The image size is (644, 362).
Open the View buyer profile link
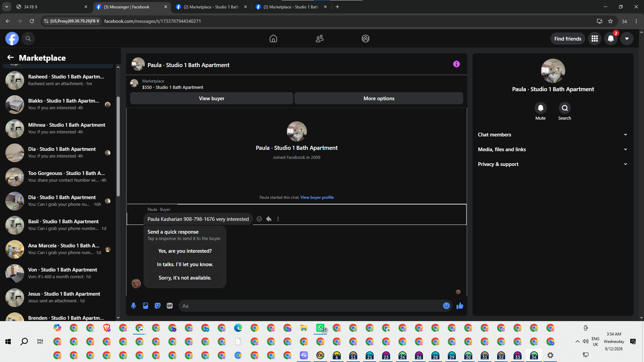(x=317, y=197)
